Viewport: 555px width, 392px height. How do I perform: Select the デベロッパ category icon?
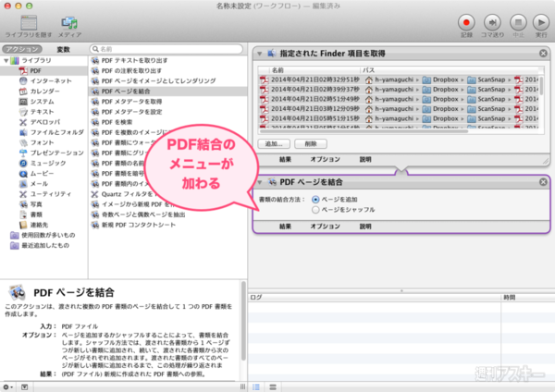[23, 122]
